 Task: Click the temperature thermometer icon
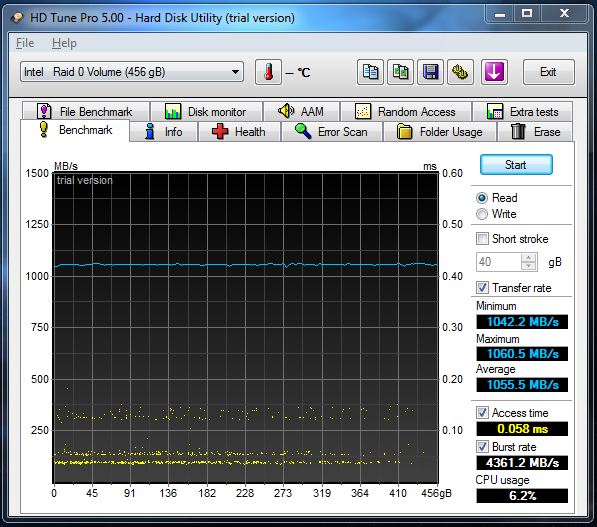tap(268, 72)
